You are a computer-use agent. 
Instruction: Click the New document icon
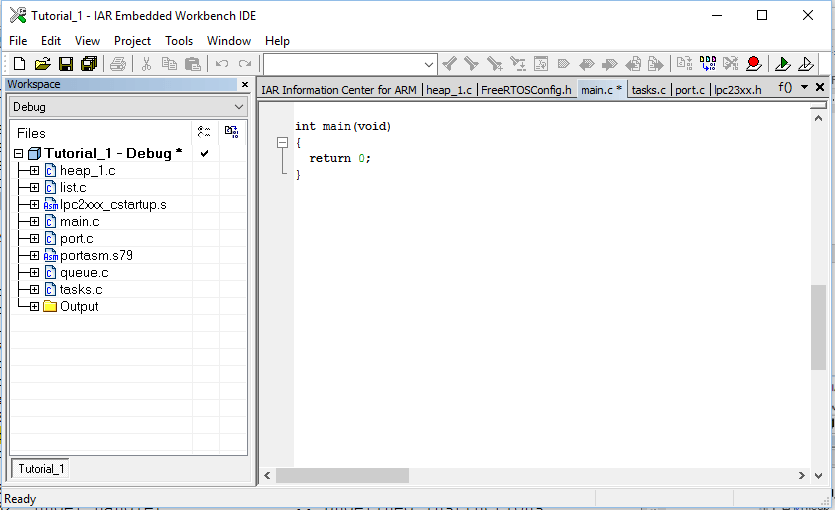[18, 64]
